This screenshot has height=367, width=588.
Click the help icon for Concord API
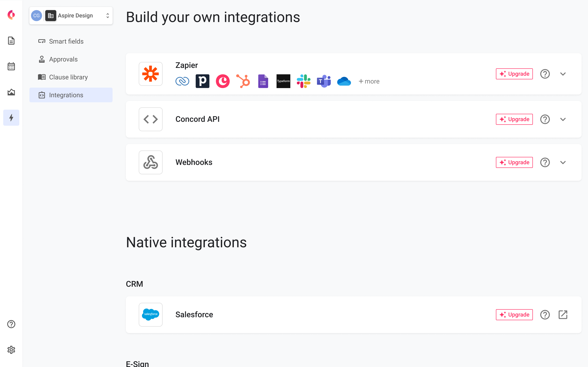pos(545,119)
